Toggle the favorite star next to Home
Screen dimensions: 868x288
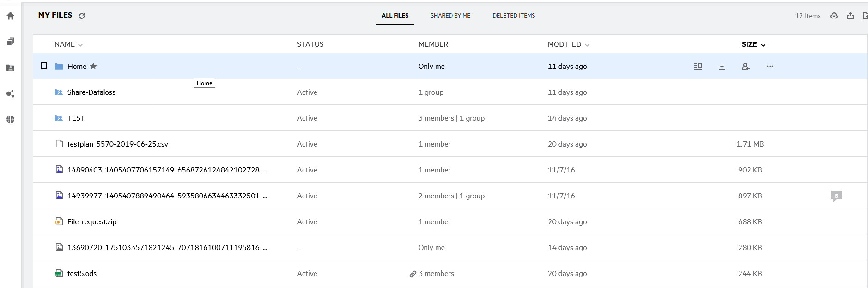(93, 66)
